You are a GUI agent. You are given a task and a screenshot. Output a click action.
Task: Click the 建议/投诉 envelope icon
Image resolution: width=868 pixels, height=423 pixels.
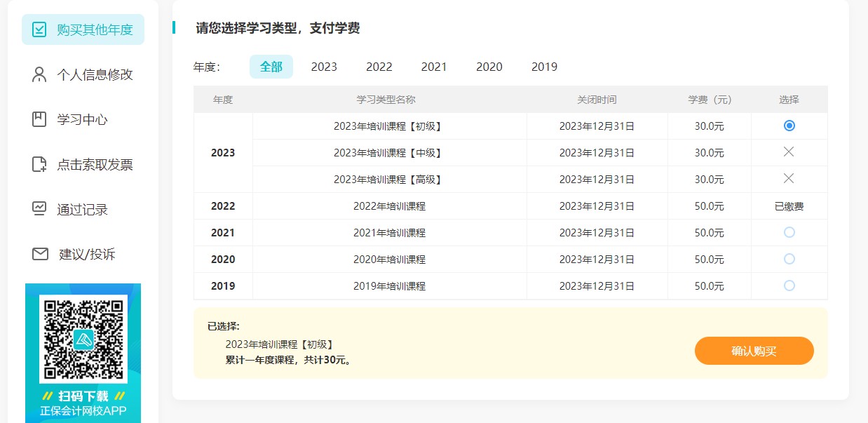(x=40, y=254)
